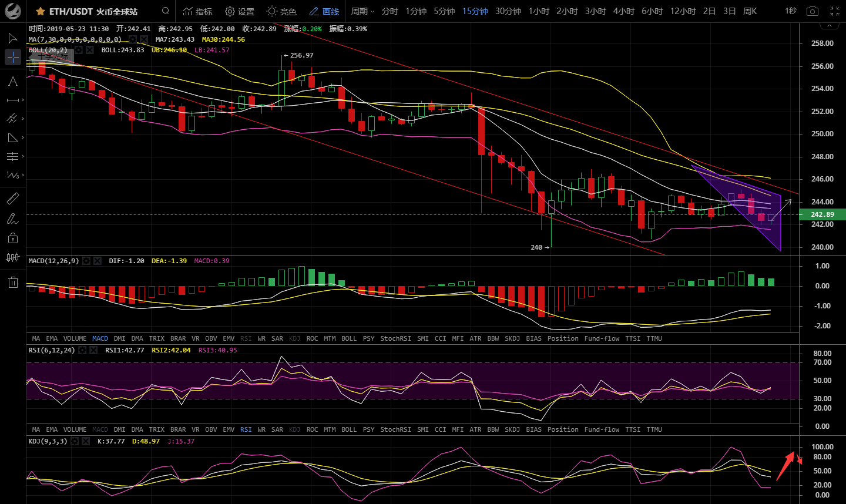Click the 242.89 current price label
Viewport: 846px width, 504px height.
tap(822, 214)
